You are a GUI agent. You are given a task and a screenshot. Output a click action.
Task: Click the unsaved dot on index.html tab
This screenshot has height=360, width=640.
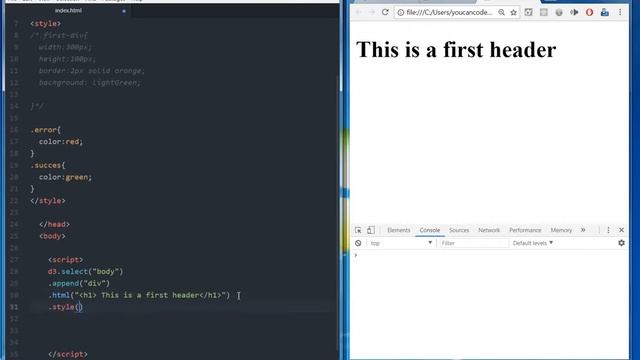[124, 11]
